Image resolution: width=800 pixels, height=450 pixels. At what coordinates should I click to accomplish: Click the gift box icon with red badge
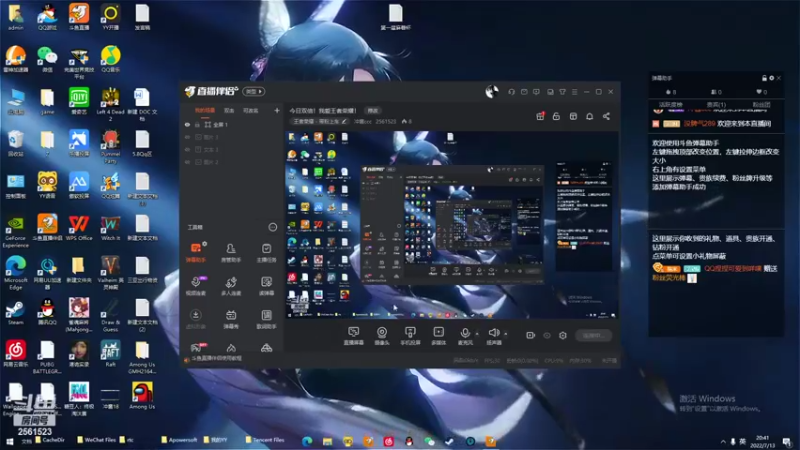pyautogui.click(x=540, y=116)
